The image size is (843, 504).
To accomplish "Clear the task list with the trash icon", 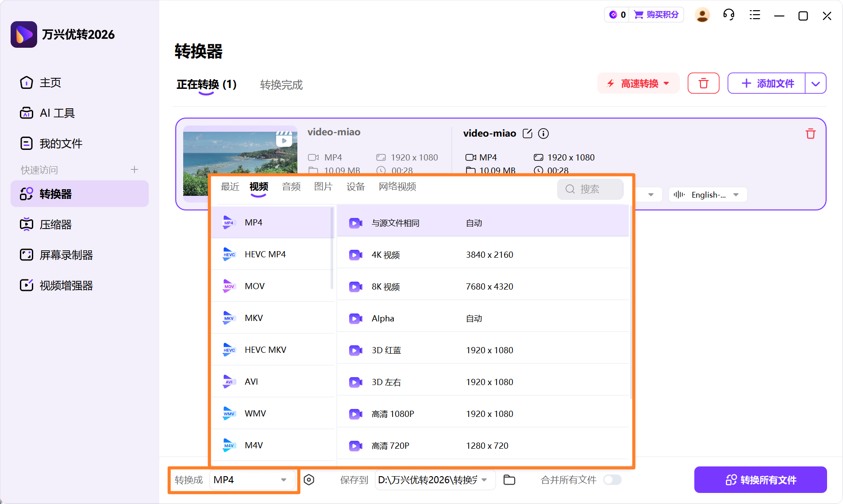I will pyautogui.click(x=703, y=83).
